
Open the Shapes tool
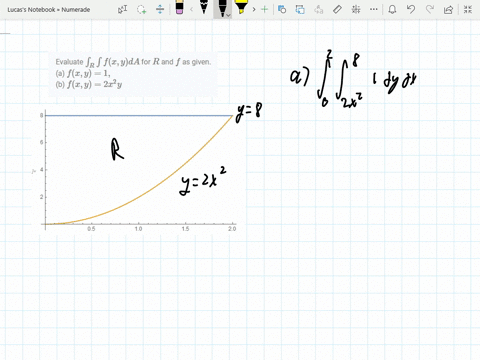pyautogui.click(x=282, y=9)
